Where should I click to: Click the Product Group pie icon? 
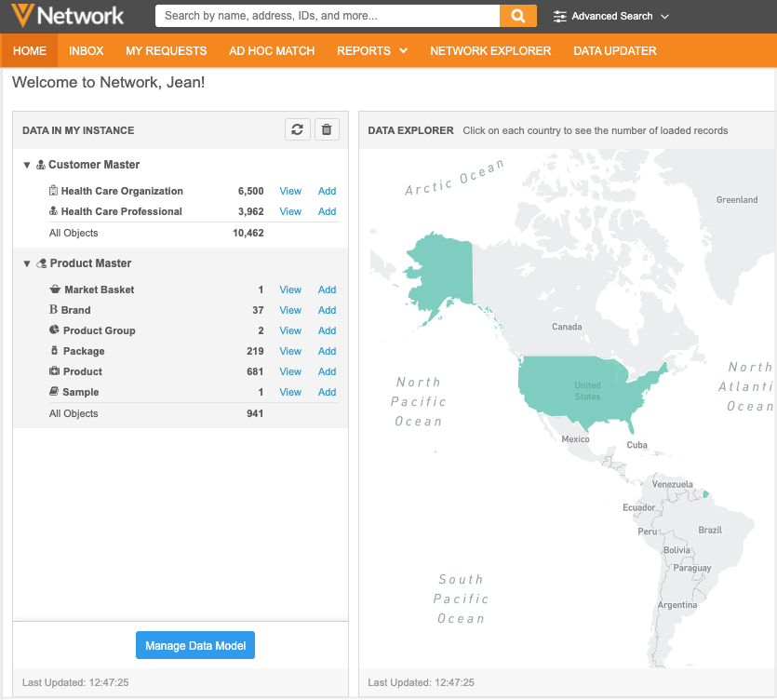point(54,330)
